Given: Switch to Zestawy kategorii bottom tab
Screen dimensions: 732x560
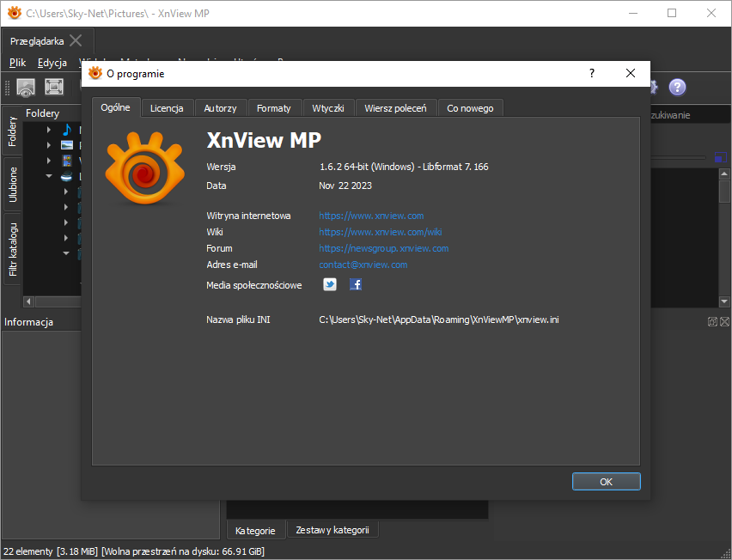Looking at the screenshot, I should click(332, 530).
